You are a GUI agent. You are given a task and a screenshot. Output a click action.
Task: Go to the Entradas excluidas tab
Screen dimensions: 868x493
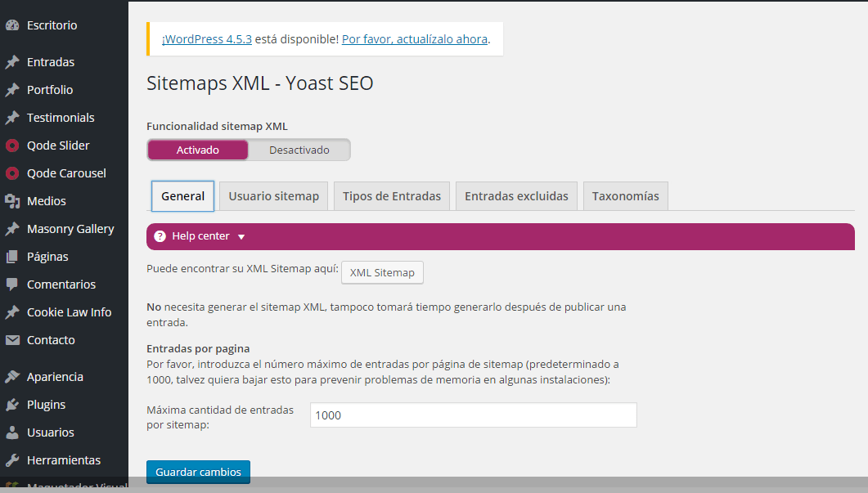516,196
